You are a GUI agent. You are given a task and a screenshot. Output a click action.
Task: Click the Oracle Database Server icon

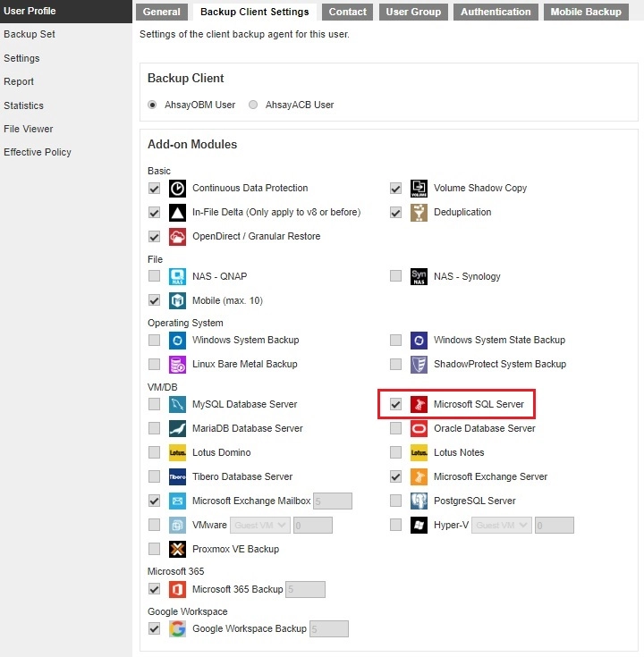[419, 429]
